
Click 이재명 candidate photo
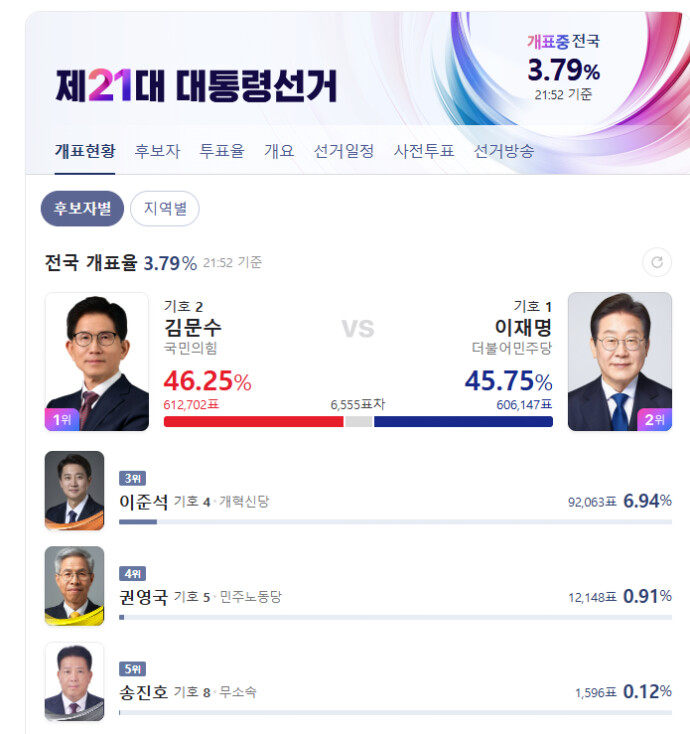619,362
